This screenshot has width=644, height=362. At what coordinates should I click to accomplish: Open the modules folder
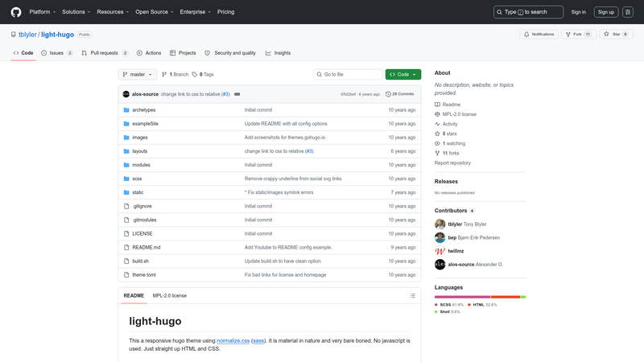142,165
